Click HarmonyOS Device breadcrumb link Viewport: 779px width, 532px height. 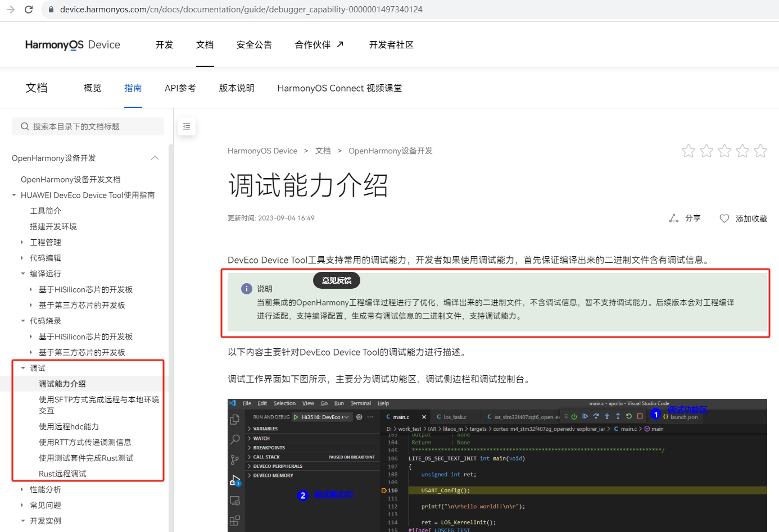pos(262,151)
